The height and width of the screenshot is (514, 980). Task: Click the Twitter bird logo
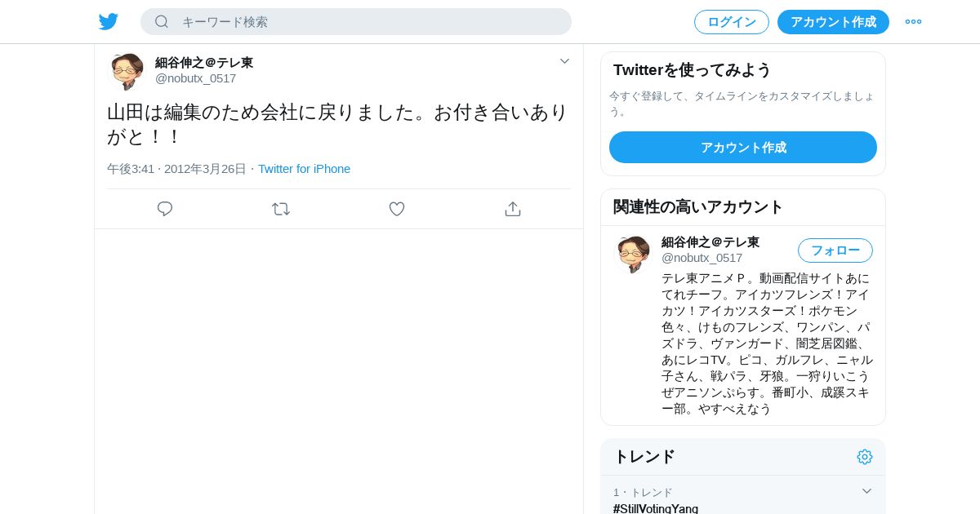(109, 22)
